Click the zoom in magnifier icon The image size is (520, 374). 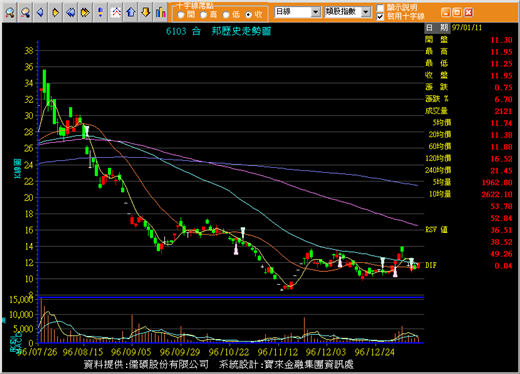(x=10, y=13)
